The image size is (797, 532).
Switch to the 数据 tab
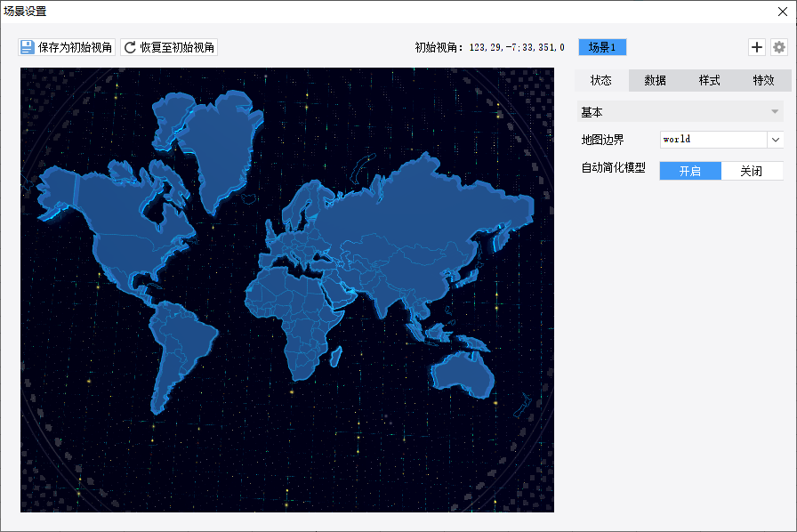click(656, 80)
